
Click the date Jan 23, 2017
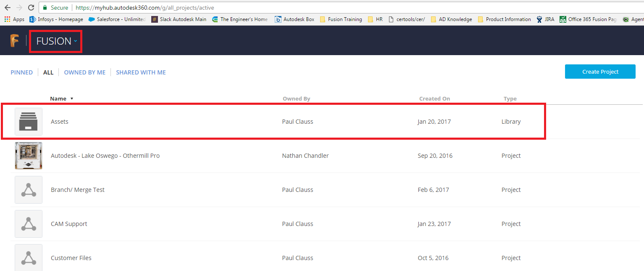434,224
